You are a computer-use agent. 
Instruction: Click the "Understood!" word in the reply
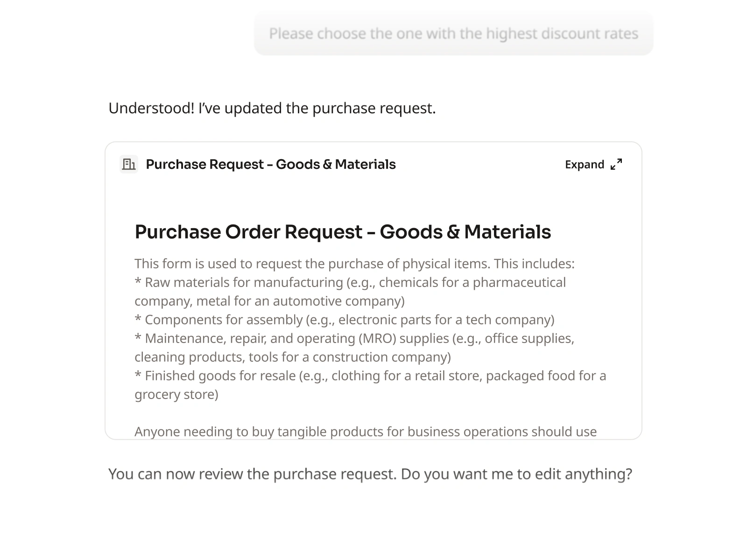click(151, 108)
